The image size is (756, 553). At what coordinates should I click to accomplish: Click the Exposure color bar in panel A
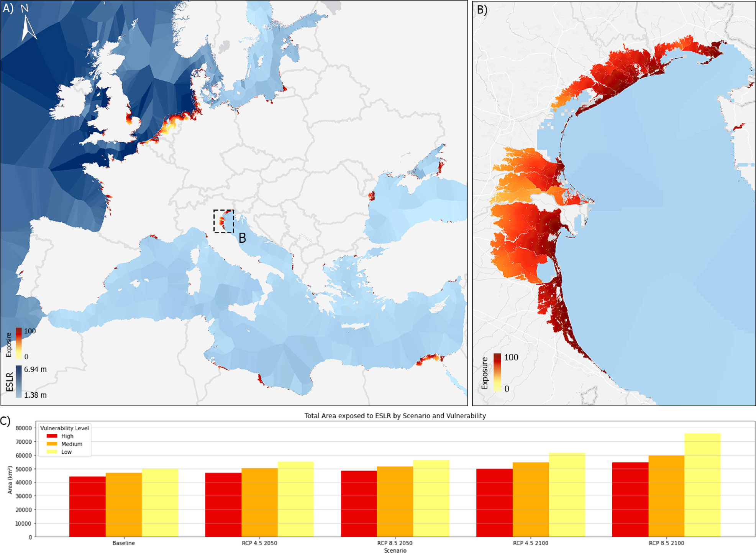(x=18, y=343)
